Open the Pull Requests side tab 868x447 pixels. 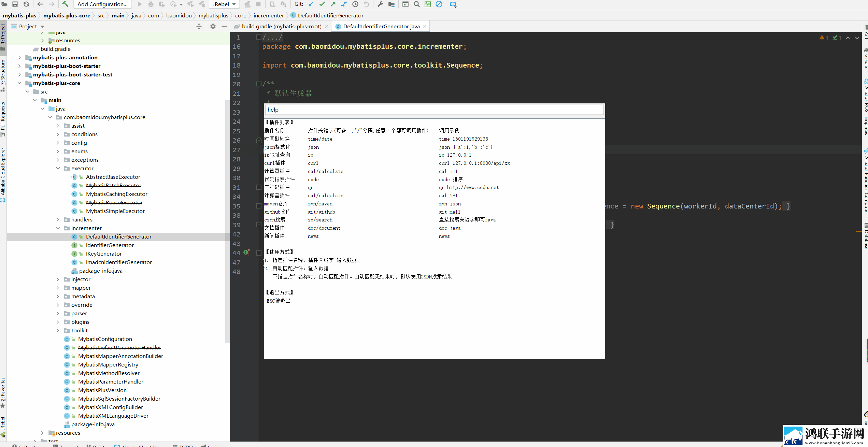click(3, 119)
